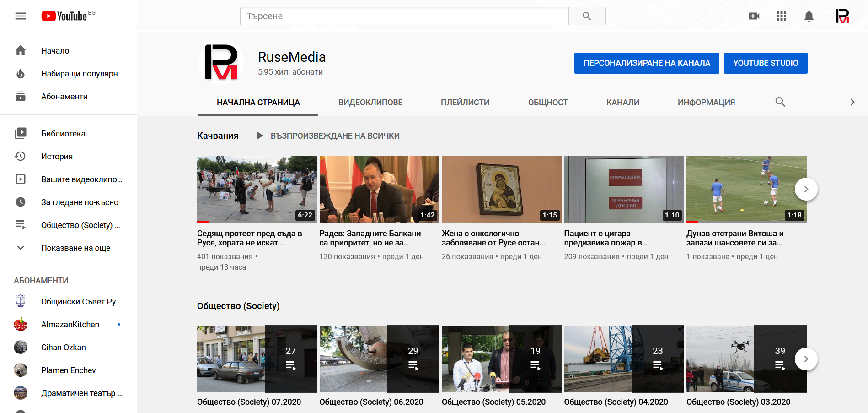Image resolution: width=868 pixels, height=413 pixels.
Task: Open the Седящ протест video thumbnail
Action: pyautogui.click(x=257, y=189)
